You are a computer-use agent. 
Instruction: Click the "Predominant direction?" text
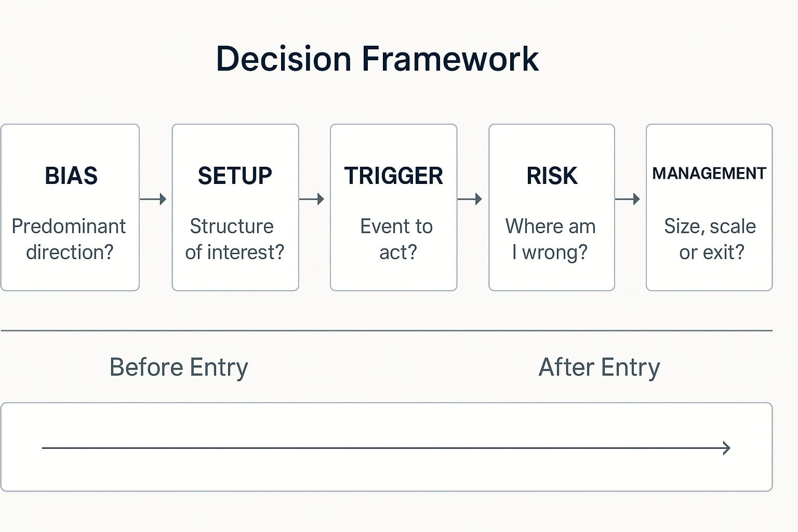point(69,239)
